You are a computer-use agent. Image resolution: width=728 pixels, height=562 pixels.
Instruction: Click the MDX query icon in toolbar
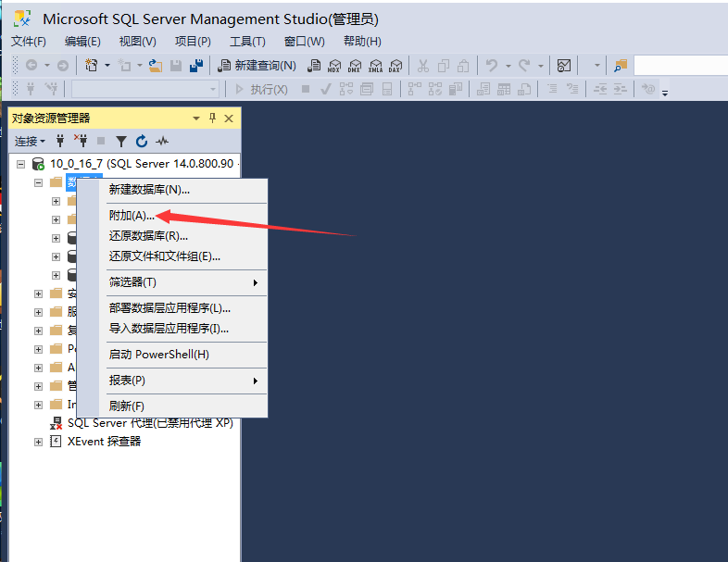click(334, 65)
